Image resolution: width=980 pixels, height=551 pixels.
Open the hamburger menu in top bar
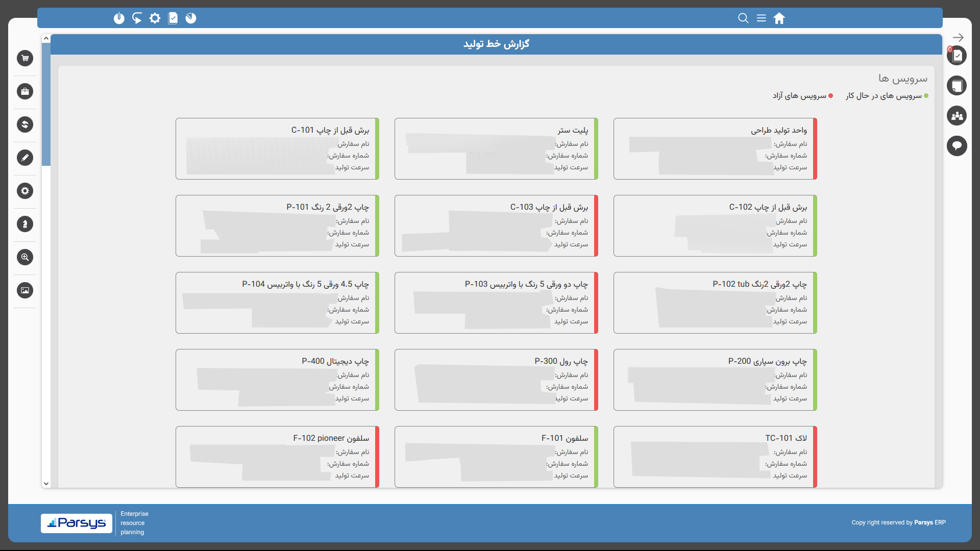click(761, 18)
